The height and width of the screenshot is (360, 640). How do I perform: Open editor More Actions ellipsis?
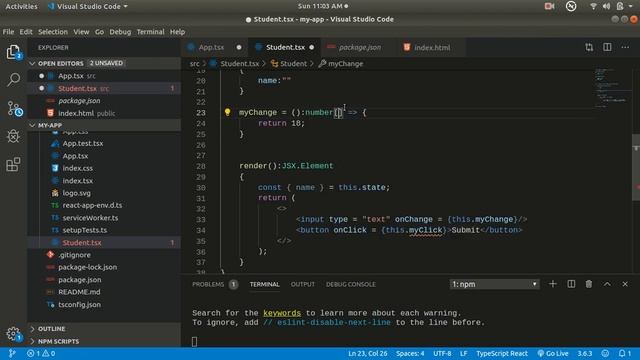point(625,47)
